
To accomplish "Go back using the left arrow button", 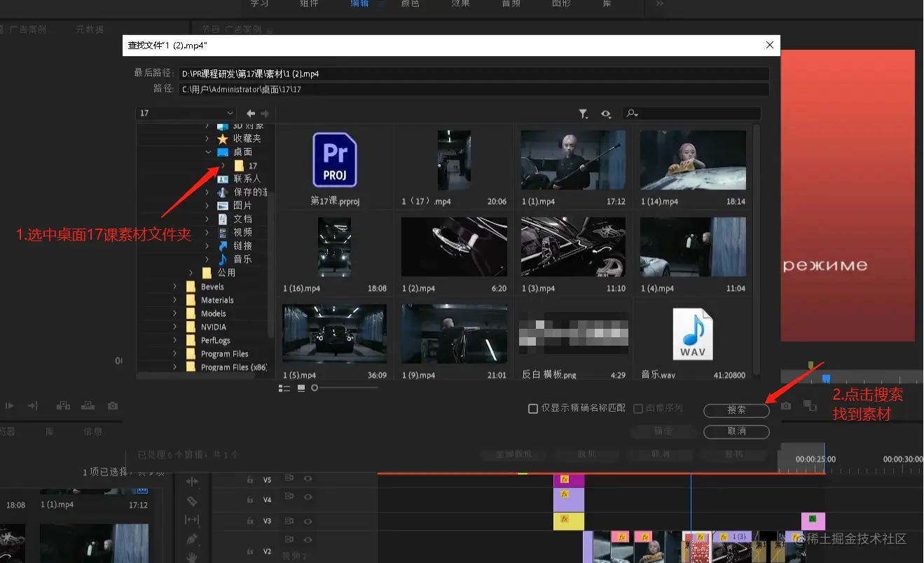I will pos(251,114).
